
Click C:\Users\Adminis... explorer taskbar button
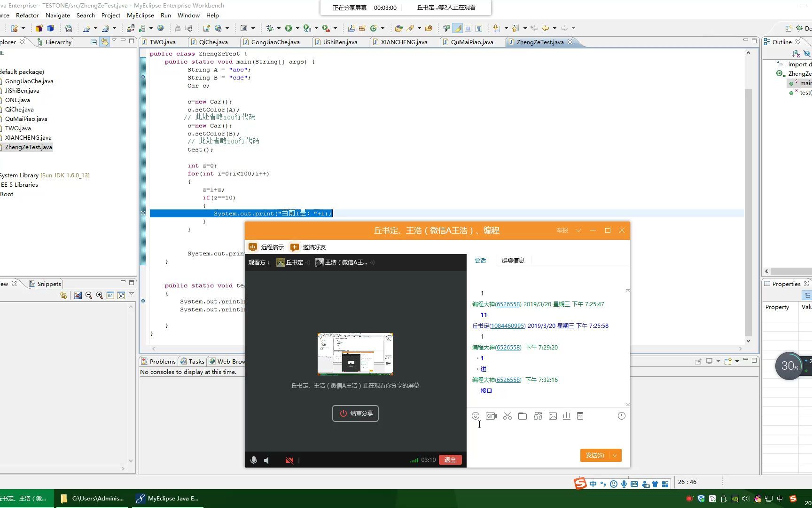tap(93, 499)
